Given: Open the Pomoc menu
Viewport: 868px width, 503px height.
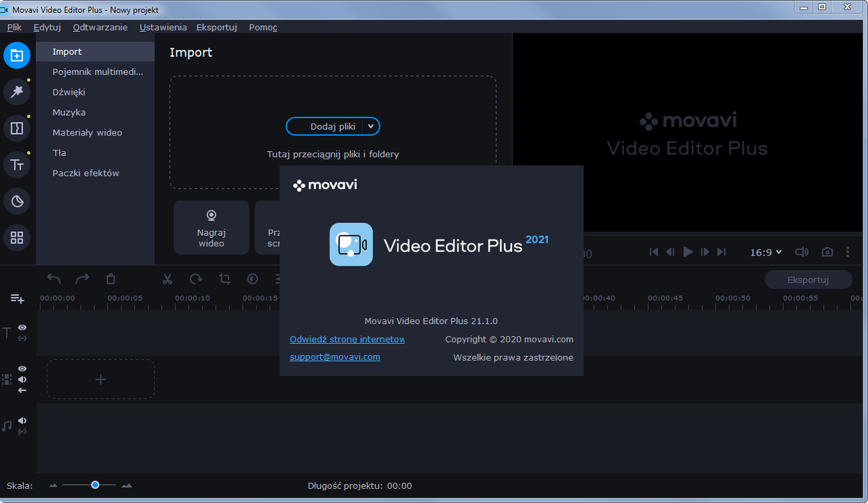Looking at the screenshot, I should [263, 27].
